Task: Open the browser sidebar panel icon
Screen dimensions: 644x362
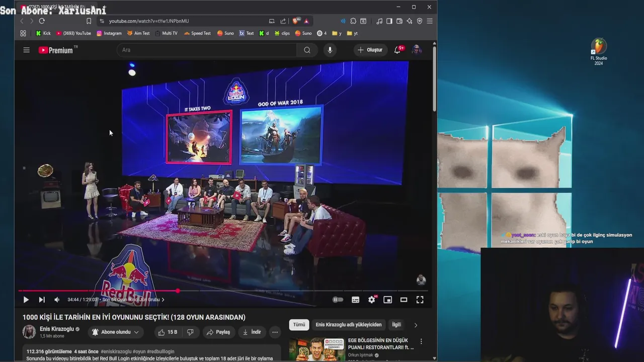Action: (x=389, y=21)
